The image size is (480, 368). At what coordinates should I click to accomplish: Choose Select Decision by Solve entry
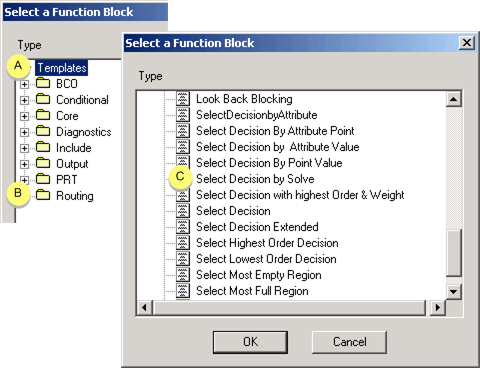click(255, 179)
